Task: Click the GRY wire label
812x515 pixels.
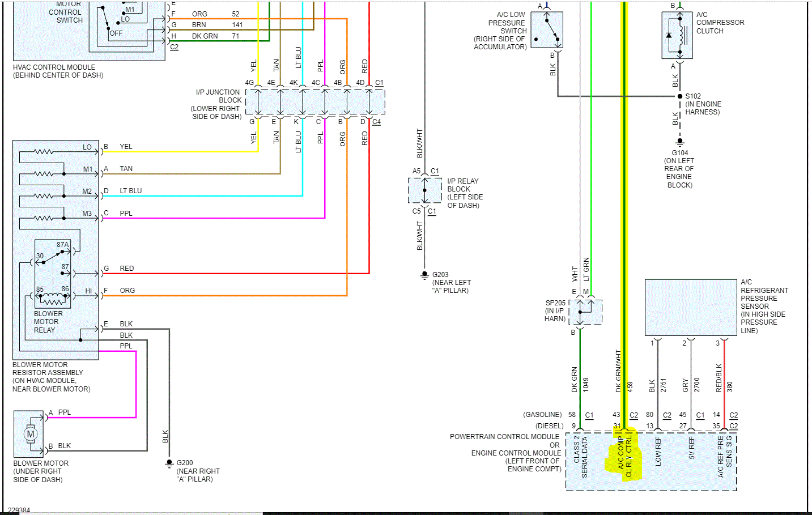Action: pos(685,385)
